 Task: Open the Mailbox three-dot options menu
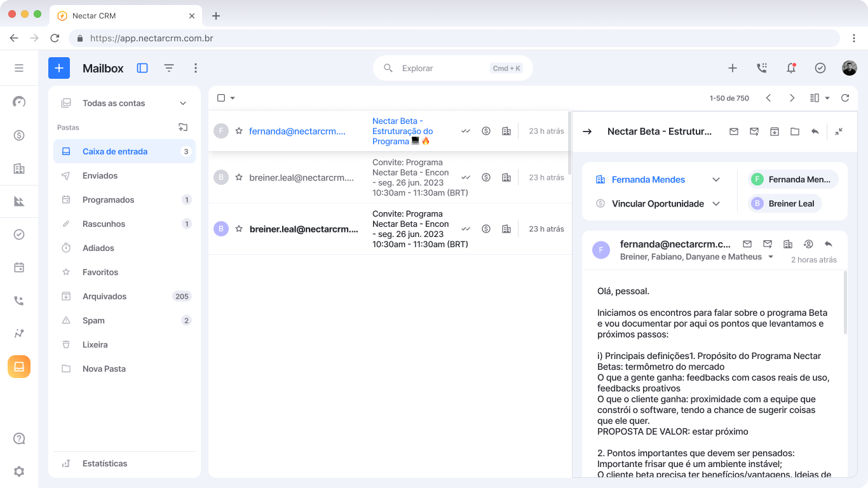coord(196,68)
